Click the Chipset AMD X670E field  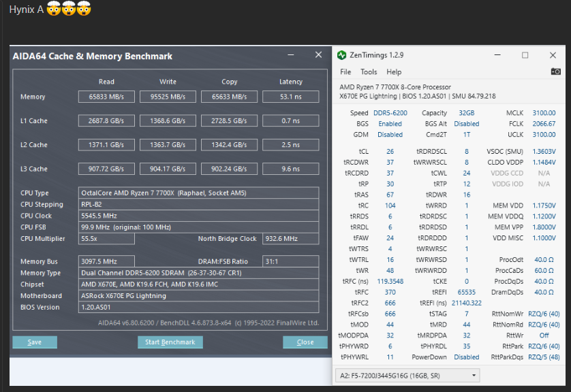198,284
